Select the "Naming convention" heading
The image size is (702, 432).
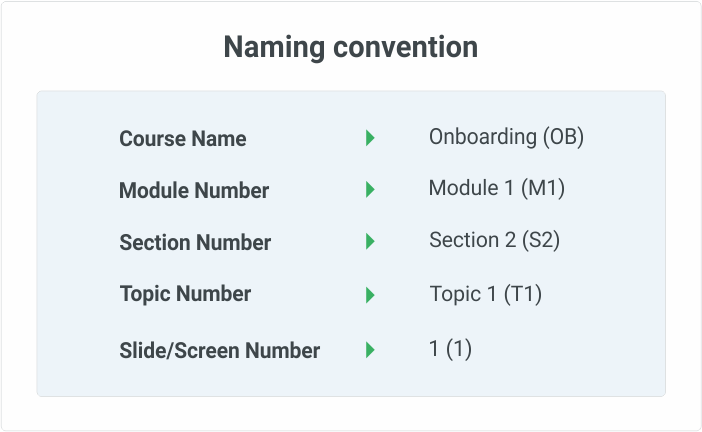coord(350,47)
